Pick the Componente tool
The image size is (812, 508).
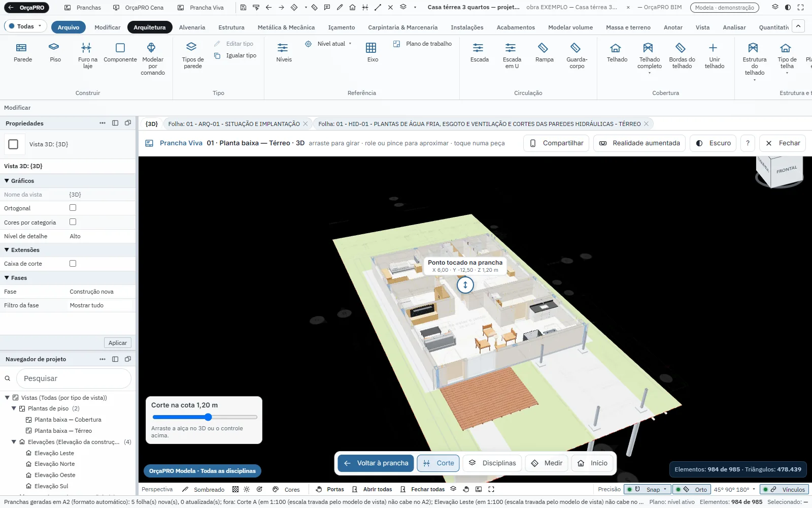click(x=120, y=52)
